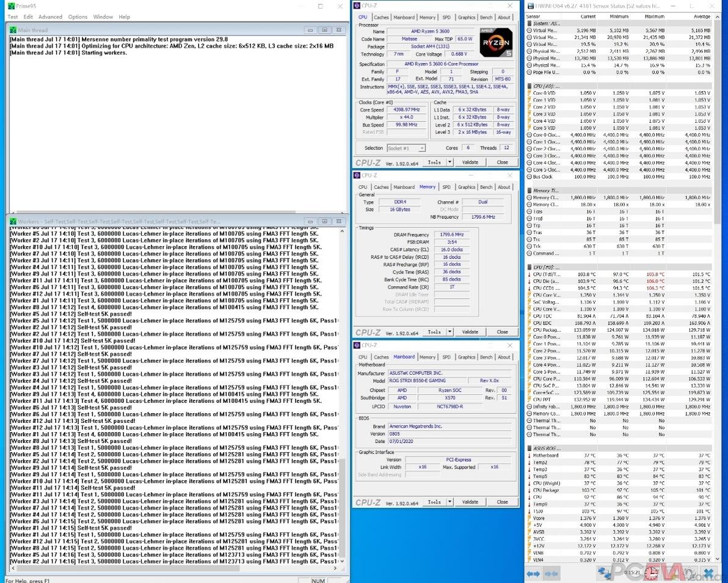Click the bolt icon beside Core 0 VID
The height and width of the screenshot is (583, 728).
coord(530,93)
